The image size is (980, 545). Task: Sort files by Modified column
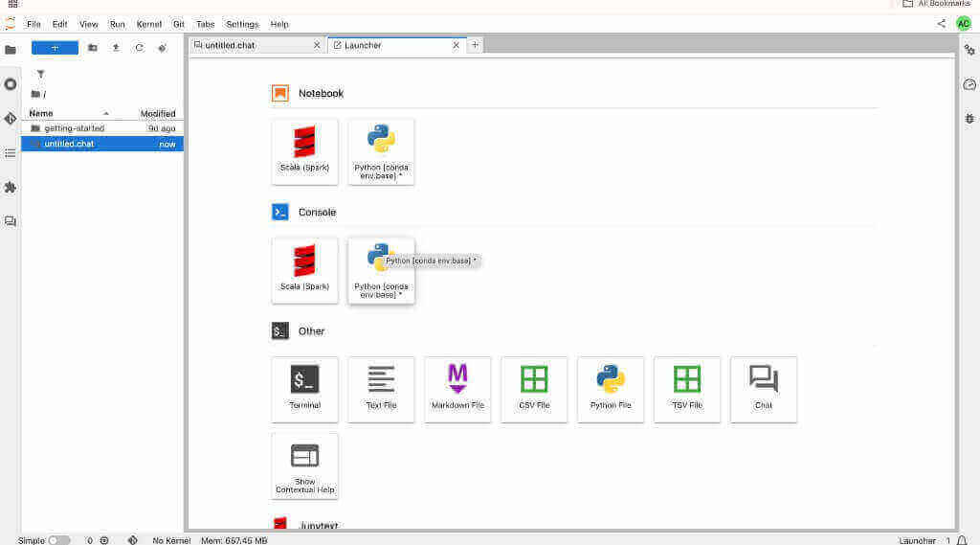pos(158,113)
